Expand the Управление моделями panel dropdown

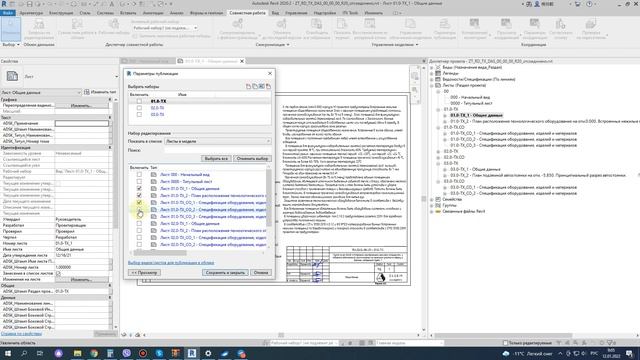click(x=395, y=44)
